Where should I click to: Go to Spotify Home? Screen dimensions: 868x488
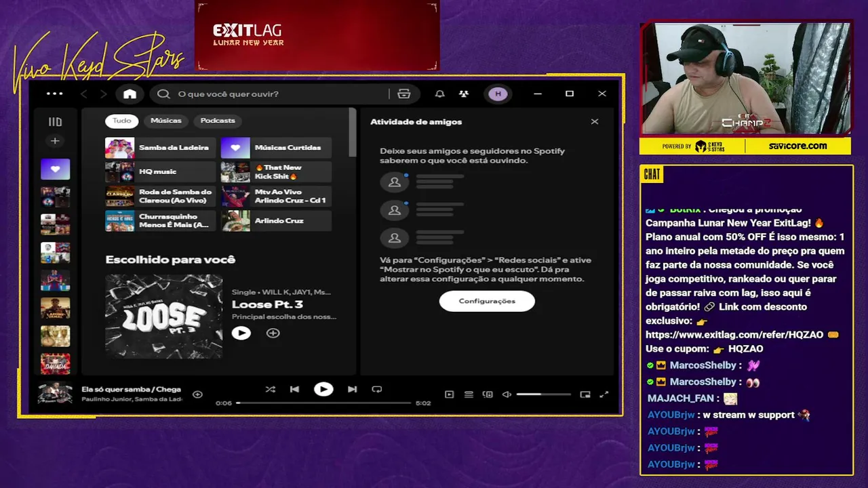coord(130,94)
